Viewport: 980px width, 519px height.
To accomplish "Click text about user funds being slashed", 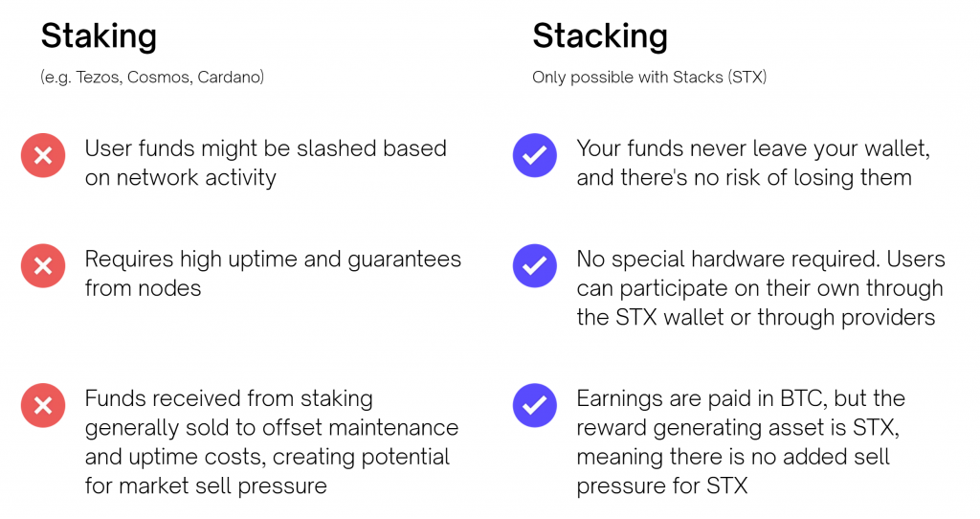I will (266, 163).
